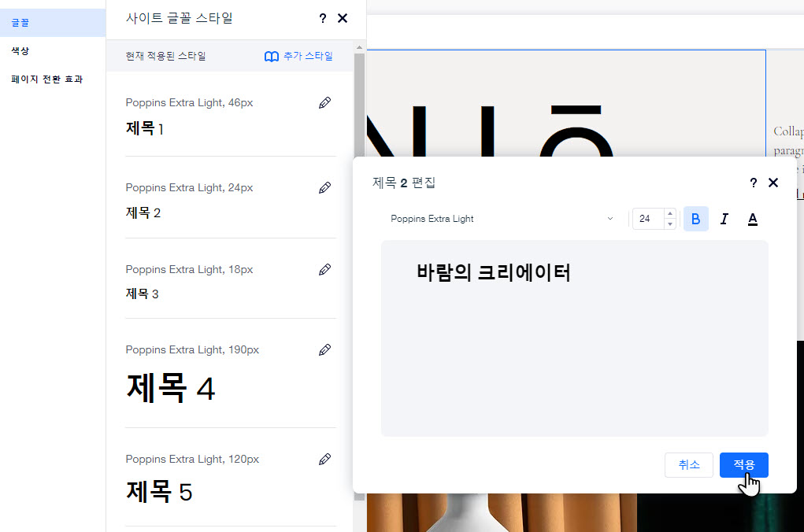
Task: Click the pencil icon for 제목 2
Action: 324,188
